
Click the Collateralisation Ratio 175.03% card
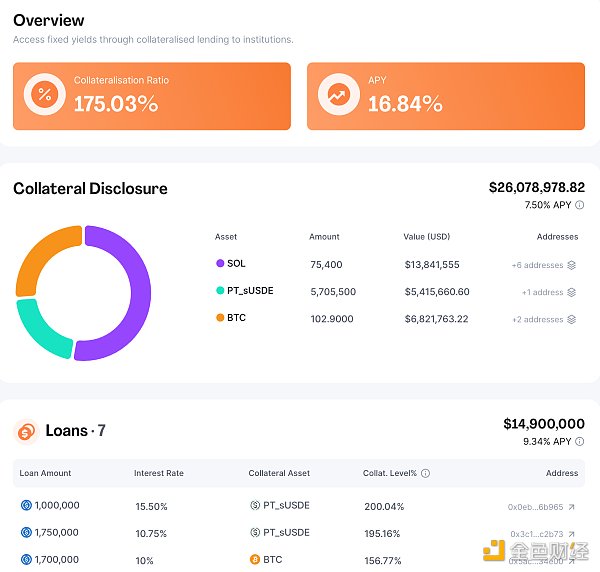coord(152,96)
